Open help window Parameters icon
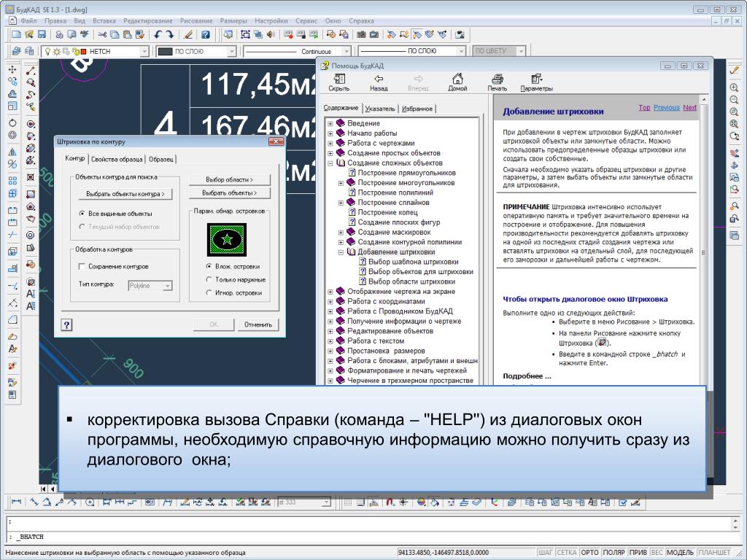Screen dimensions: 747x560 536,82
